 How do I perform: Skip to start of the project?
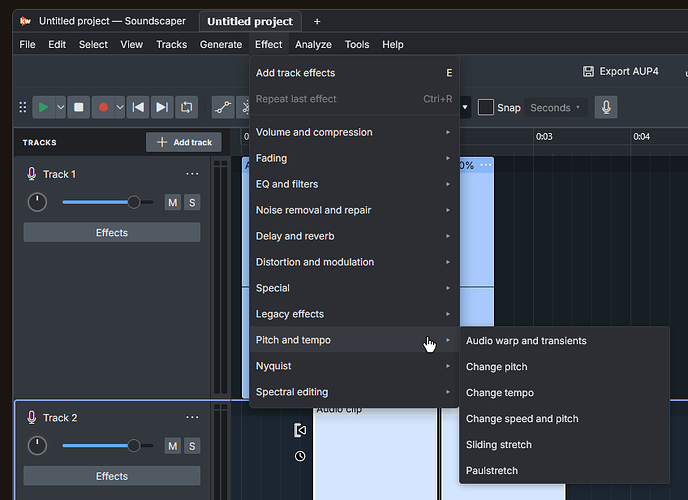point(138,107)
